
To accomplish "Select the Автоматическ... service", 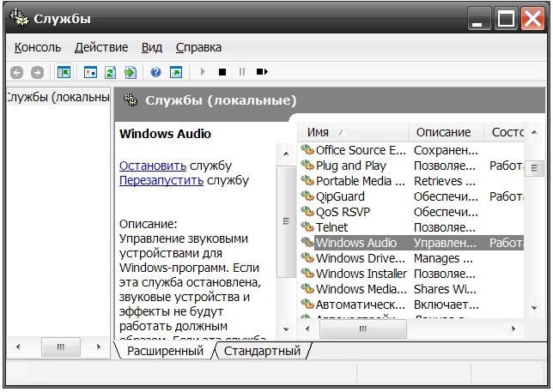I will tap(411, 305).
